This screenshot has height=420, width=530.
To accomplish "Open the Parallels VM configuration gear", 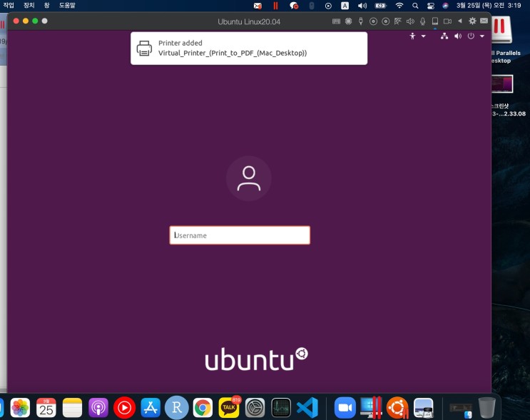I will [x=472, y=21].
